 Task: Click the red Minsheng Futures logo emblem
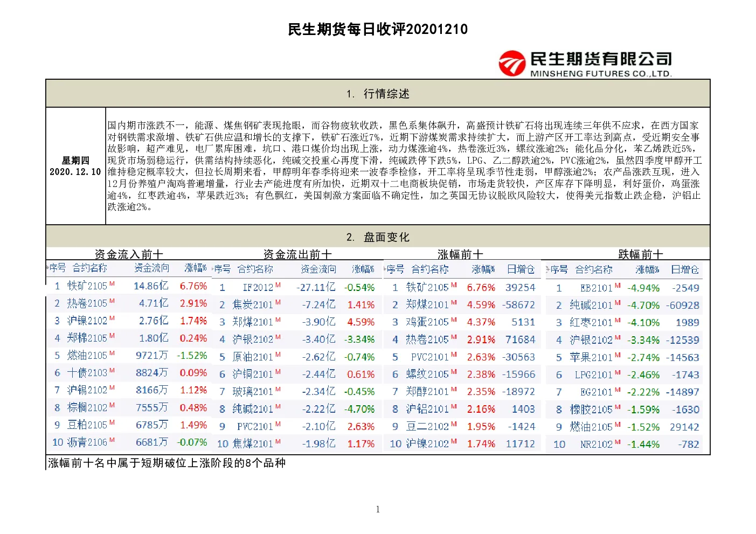[512, 64]
